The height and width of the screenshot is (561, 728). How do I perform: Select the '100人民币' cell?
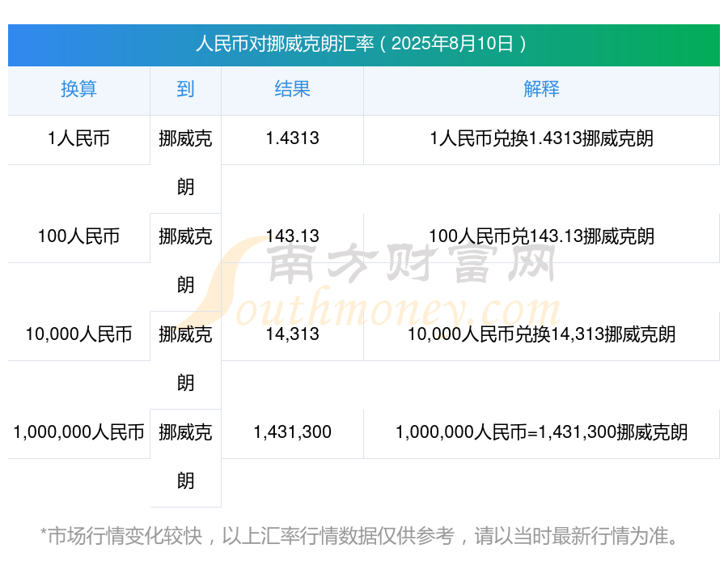(x=79, y=236)
